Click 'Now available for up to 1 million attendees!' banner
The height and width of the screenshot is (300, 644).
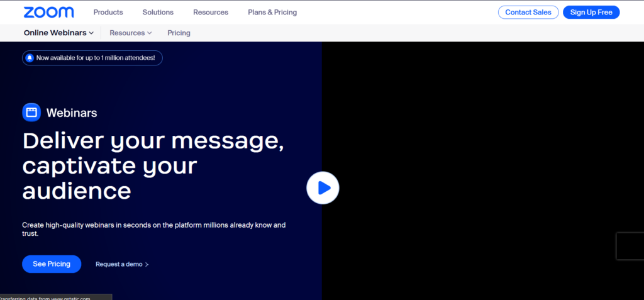(x=92, y=58)
